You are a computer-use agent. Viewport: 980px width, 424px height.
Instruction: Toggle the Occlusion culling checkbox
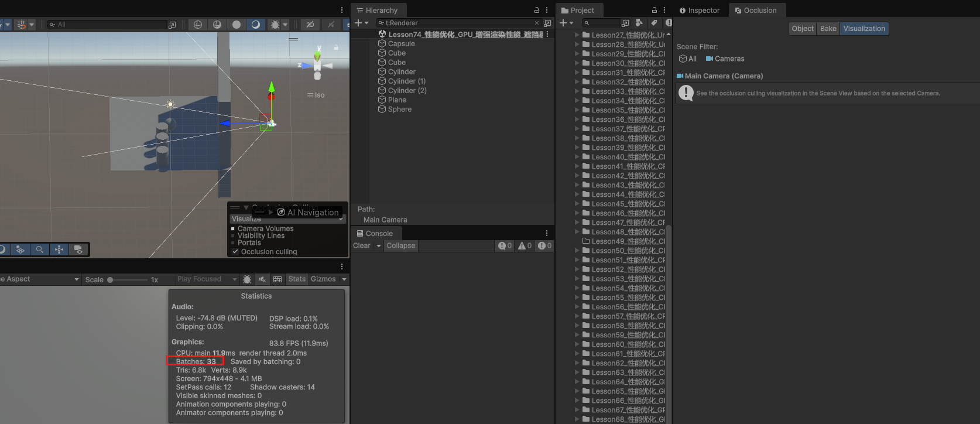pyautogui.click(x=235, y=252)
